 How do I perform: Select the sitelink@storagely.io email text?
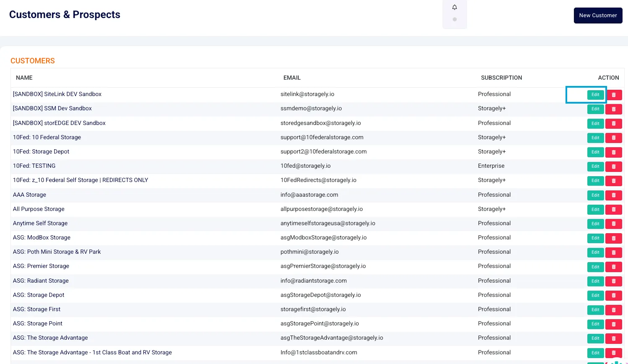[x=307, y=94]
